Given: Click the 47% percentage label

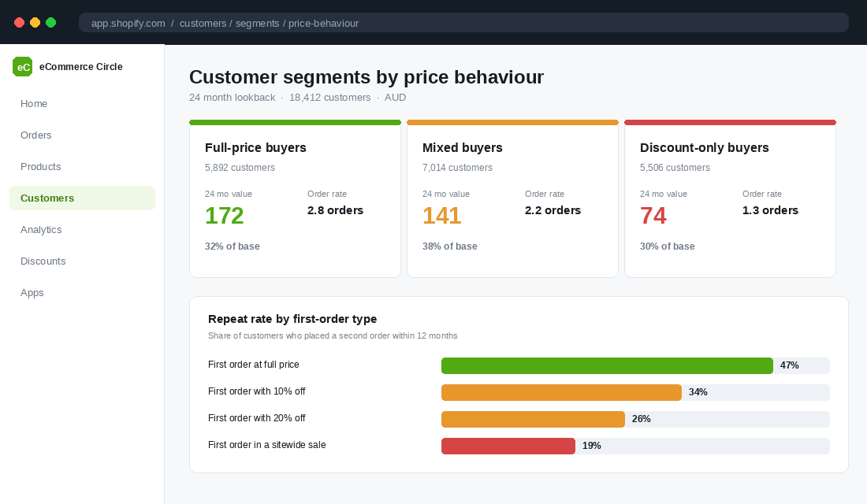Looking at the screenshot, I should (789, 365).
